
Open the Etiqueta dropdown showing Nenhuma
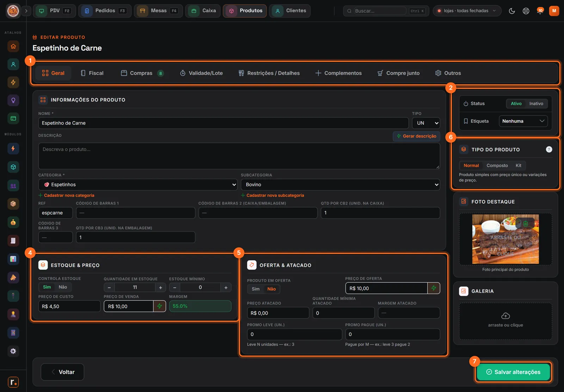click(523, 121)
